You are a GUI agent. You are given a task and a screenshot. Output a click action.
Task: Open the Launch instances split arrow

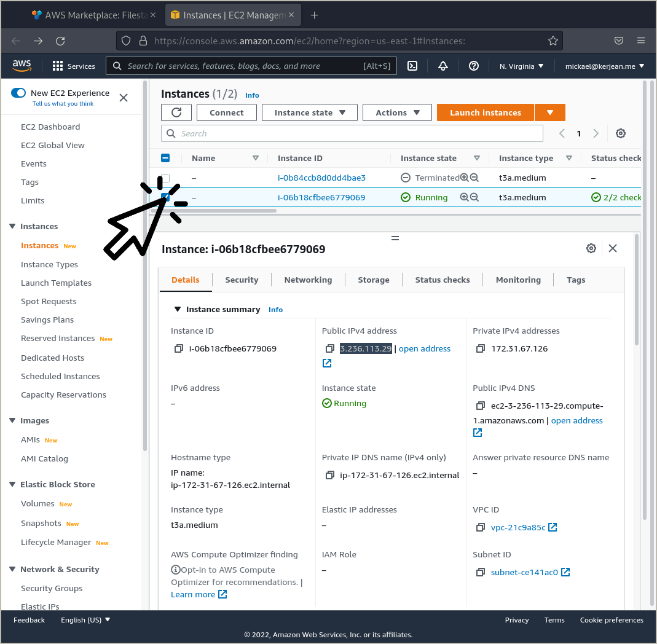click(x=550, y=112)
